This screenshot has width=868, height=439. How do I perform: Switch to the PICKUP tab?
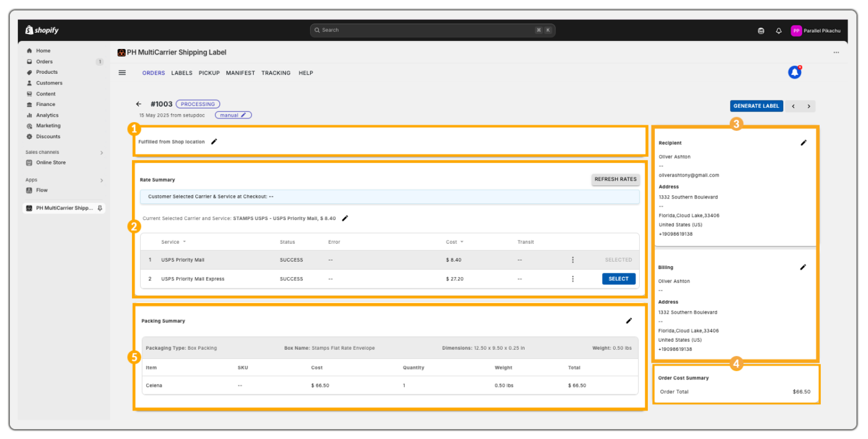click(209, 73)
